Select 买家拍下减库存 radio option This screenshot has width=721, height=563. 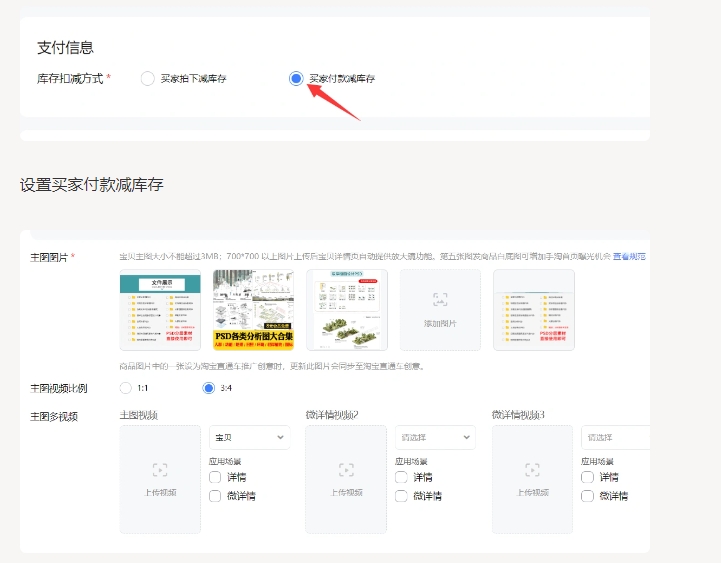148,78
